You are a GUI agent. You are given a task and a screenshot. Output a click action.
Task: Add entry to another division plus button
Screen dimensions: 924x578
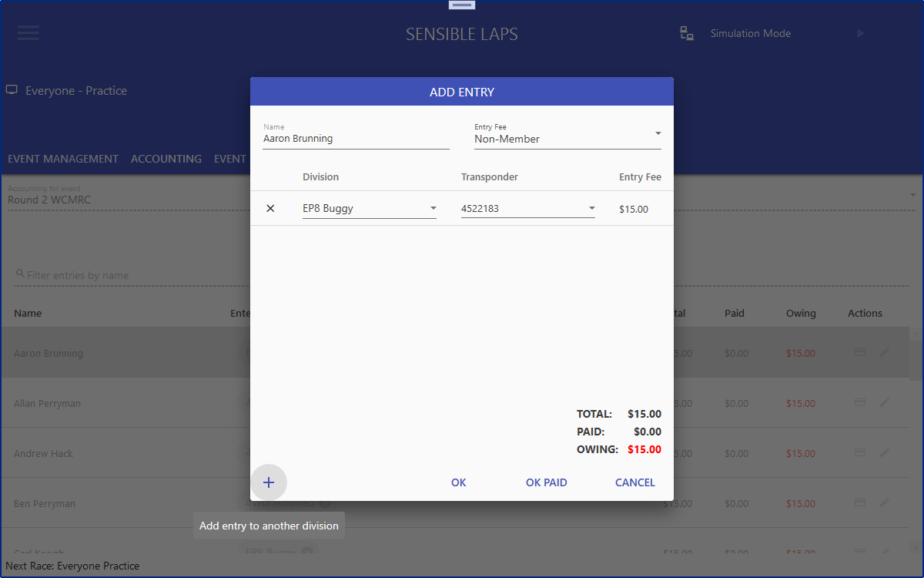point(269,482)
